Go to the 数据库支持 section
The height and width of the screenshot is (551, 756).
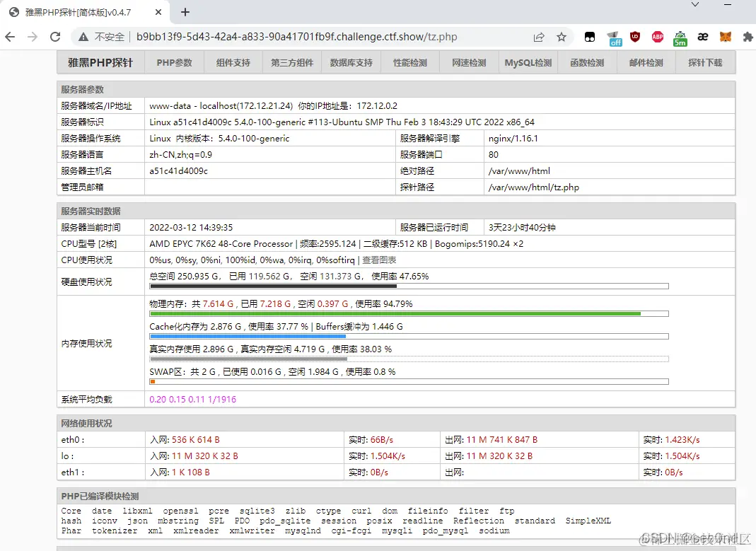click(x=351, y=63)
